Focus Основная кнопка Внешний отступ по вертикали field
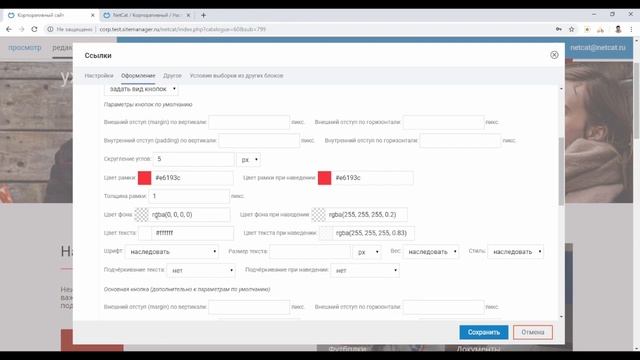 pyautogui.click(x=249, y=307)
